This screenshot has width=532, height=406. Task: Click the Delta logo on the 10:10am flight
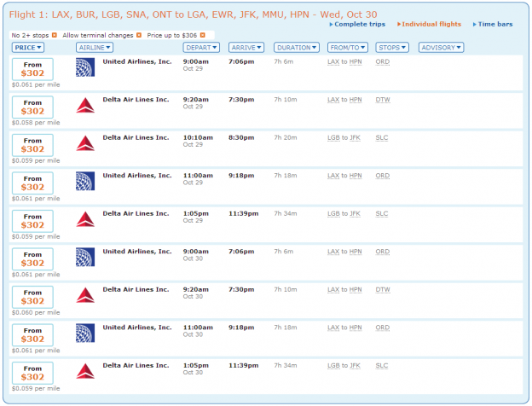[85, 142]
